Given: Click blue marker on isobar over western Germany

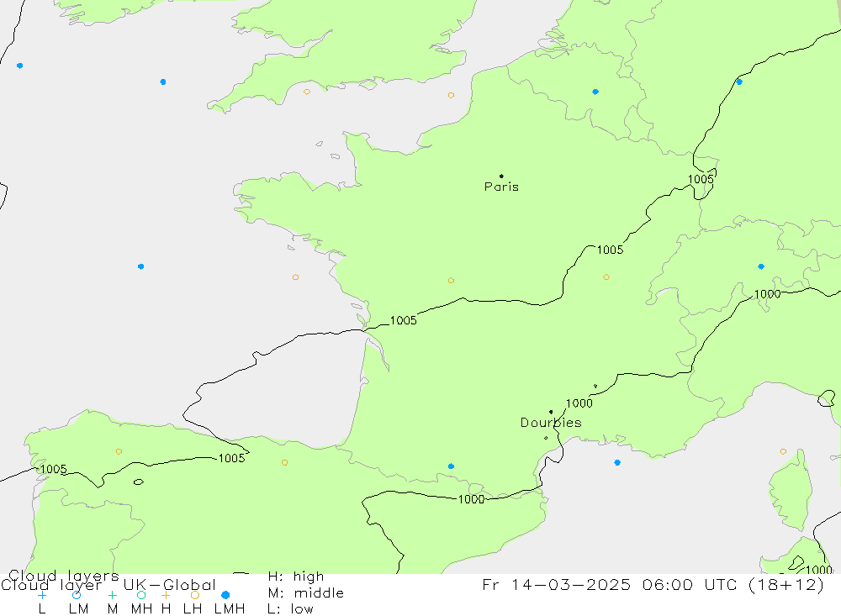Looking at the screenshot, I should [739, 82].
